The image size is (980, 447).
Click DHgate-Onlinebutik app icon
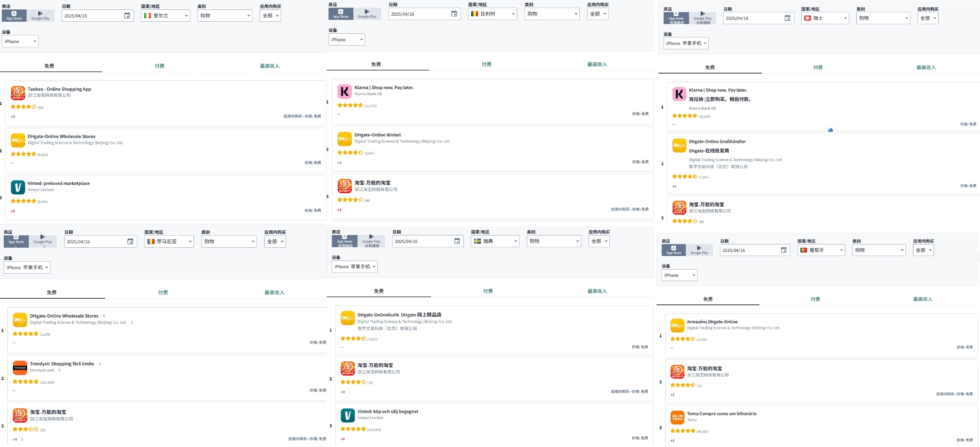348,318
